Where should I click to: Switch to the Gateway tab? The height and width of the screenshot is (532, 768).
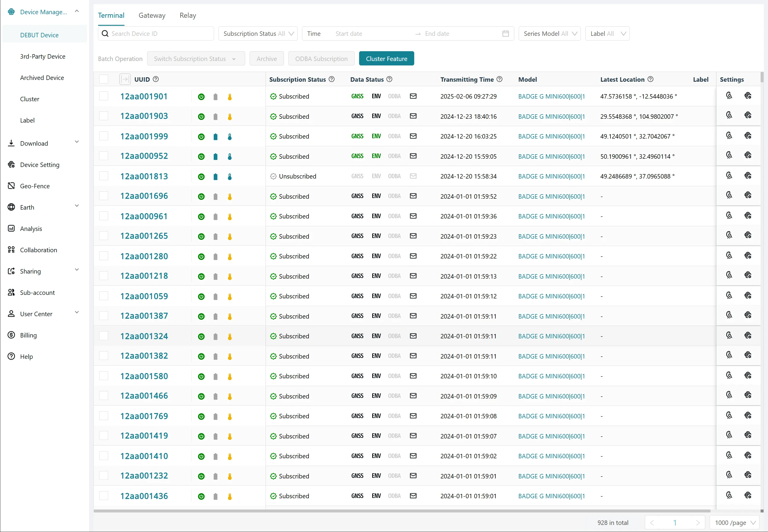pyautogui.click(x=152, y=15)
